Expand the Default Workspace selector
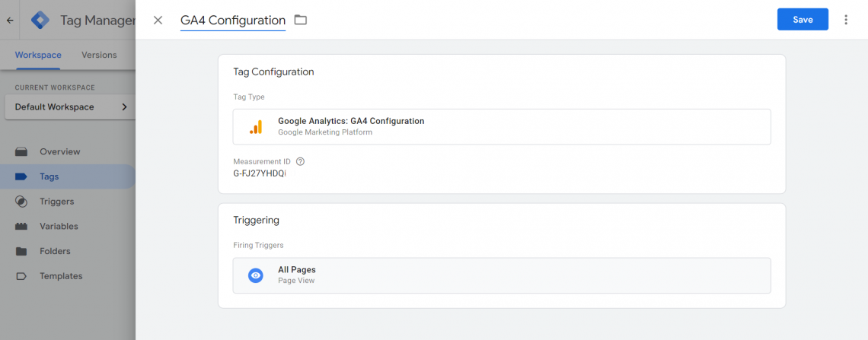 click(x=70, y=107)
